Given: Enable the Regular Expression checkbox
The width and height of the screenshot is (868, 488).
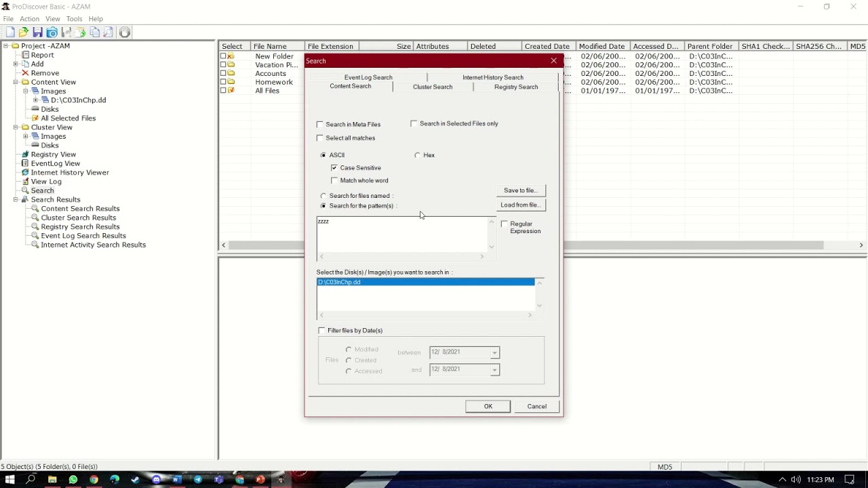Looking at the screenshot, I should click(504, 224).
